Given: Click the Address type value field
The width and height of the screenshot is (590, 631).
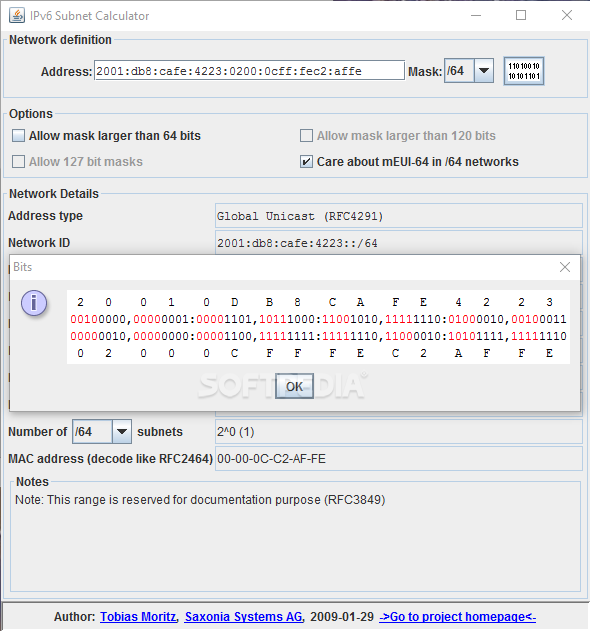Looking at the screenshot, I should coord(399,216).
